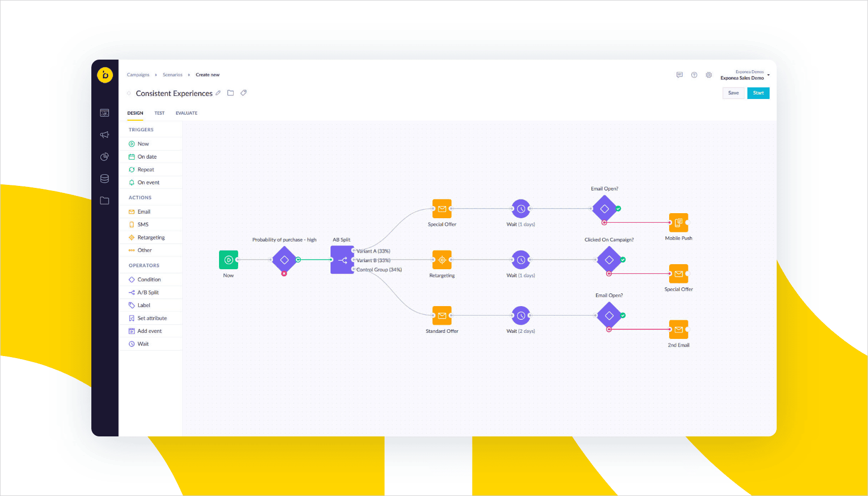Viewport: 868px width, 496px height.
Task: Switch to the TEST tab
Action: pos(159,113)
